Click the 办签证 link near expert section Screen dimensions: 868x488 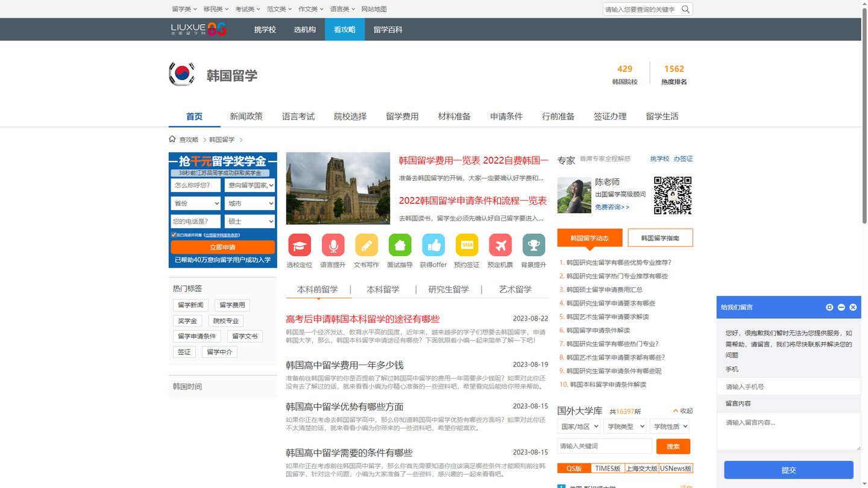684,158
